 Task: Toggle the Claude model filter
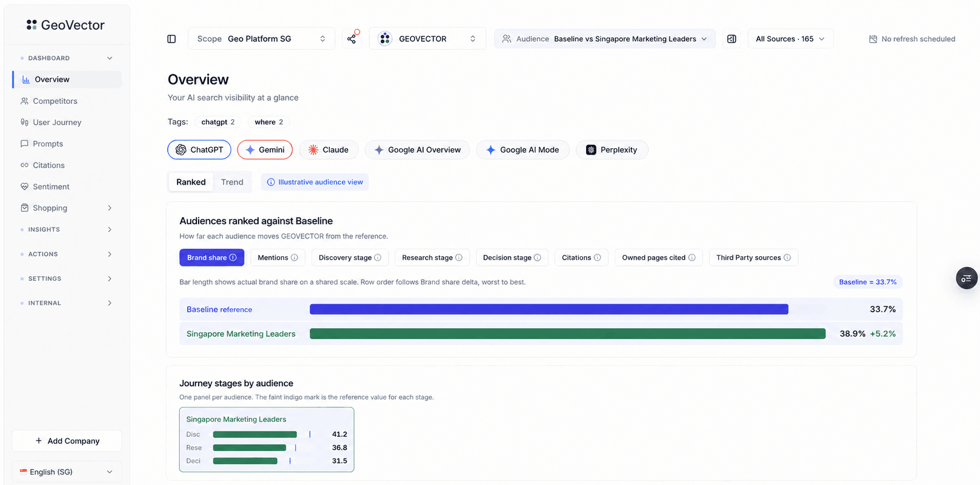pyautogui.click(x=329, y=149)
